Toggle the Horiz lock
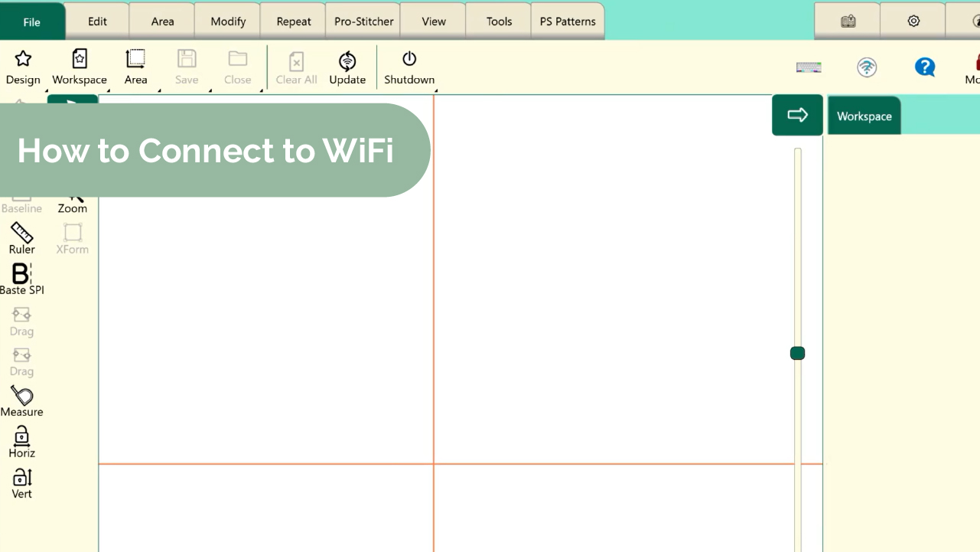Screen dimensions: 980x552 pos(22,442)
